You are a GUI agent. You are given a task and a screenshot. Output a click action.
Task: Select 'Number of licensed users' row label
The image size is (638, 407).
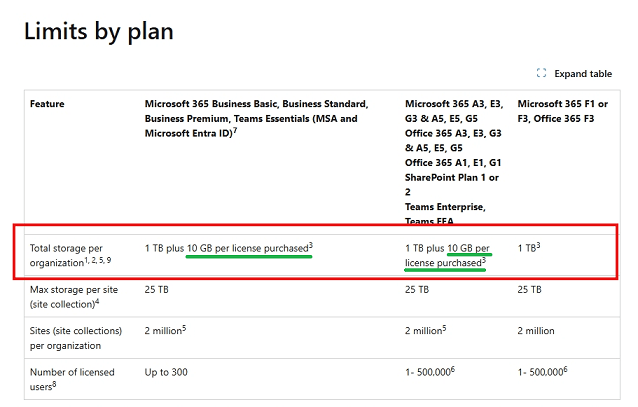point(72,379)
